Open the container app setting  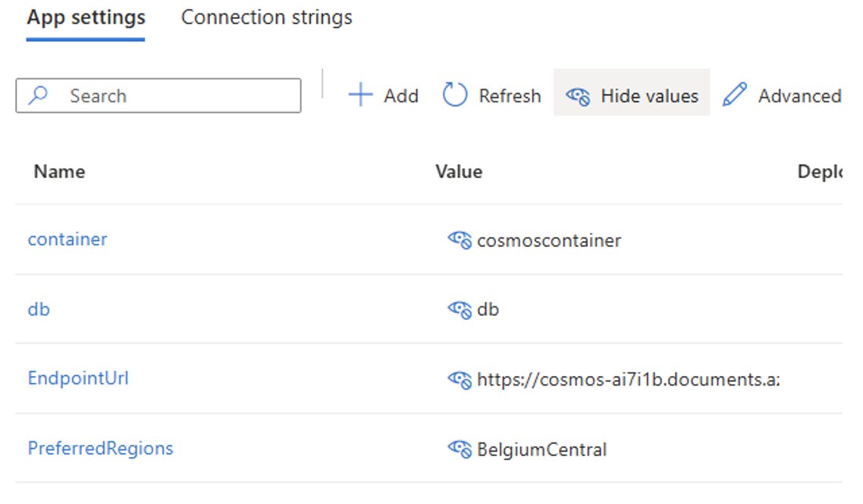[67, 239]
